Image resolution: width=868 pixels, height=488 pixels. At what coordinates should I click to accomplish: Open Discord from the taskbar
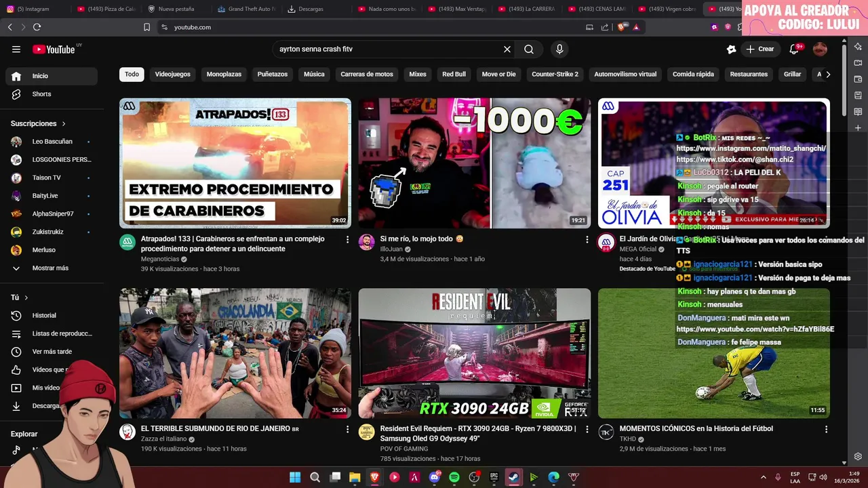[435, 477]
